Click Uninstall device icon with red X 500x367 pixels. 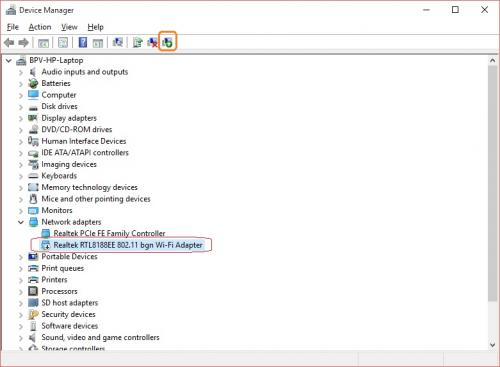pyautogui.click(x=152, y=42)
